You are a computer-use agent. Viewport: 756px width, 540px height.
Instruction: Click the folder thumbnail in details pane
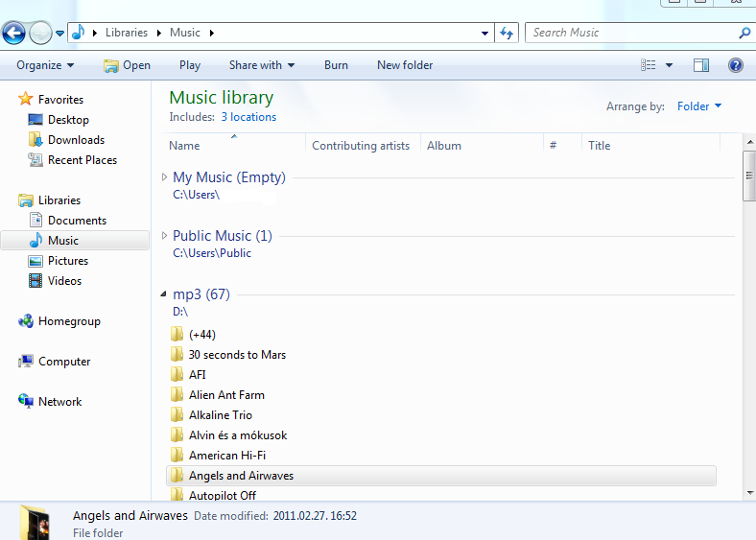(x=35, y=523)
